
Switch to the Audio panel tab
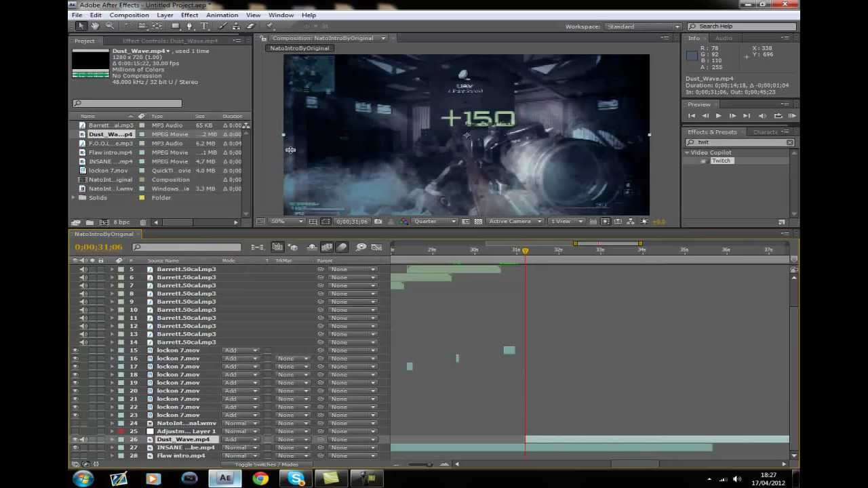tap(724, 38)
